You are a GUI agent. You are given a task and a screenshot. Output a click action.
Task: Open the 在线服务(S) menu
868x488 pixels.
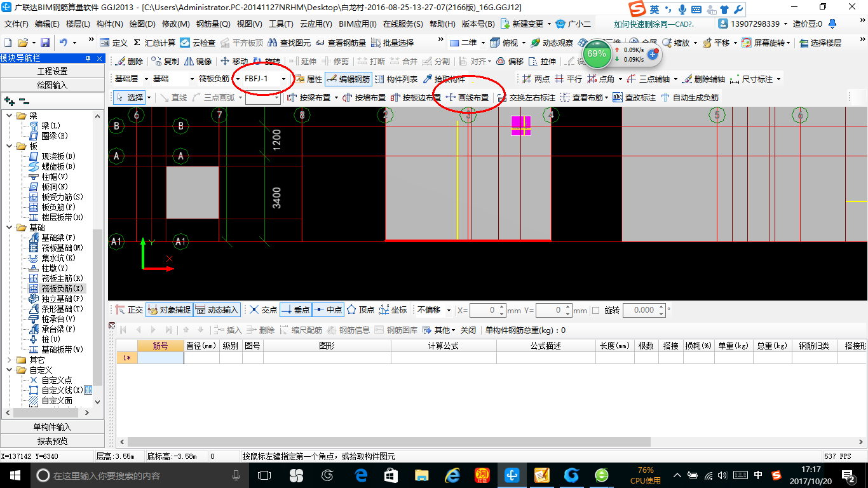[x=403, y=24]
